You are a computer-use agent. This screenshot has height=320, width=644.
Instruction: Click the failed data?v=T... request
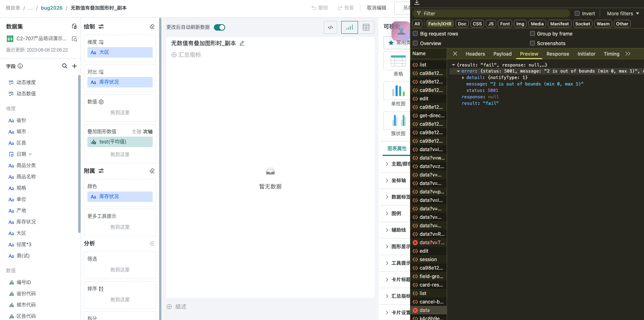(x=429, y=243)
